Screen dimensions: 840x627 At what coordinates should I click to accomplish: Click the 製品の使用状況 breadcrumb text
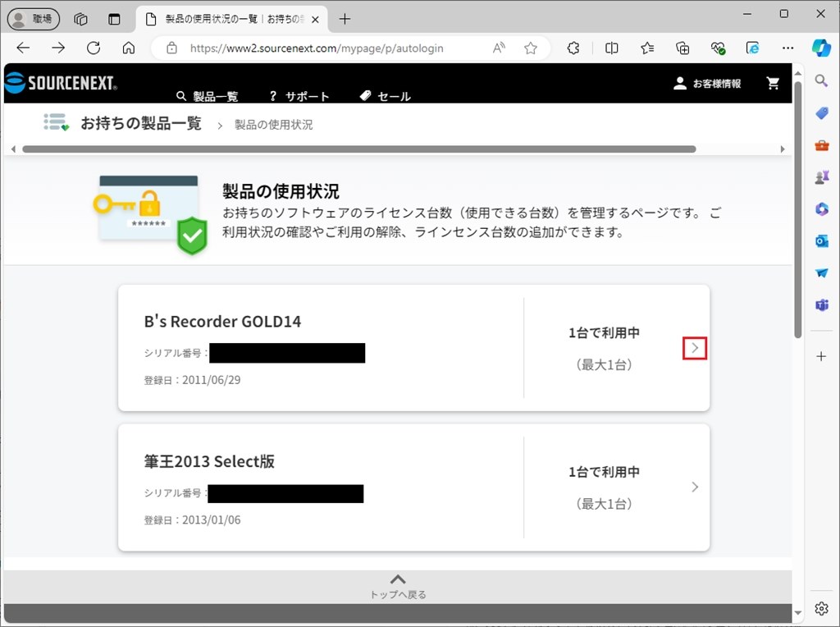coord(274,125)
